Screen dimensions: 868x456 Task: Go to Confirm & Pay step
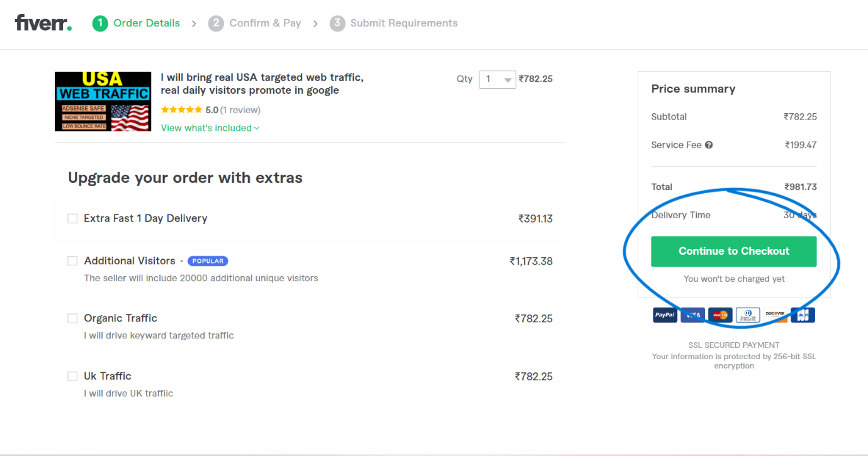255,23
